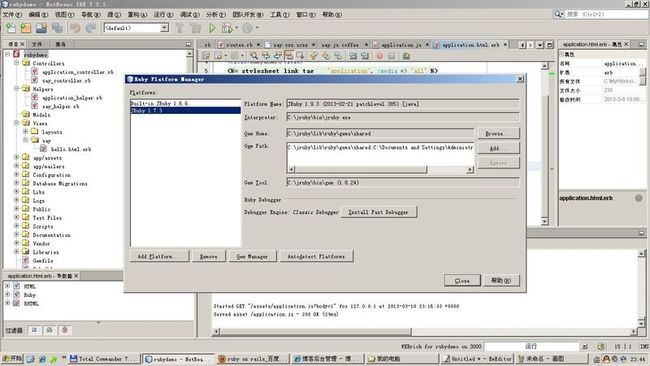This screenshot has height=366, width=650.
Task: Click the rubydemo project root icon
Action: pyautogui.click(x=17, y=54)
